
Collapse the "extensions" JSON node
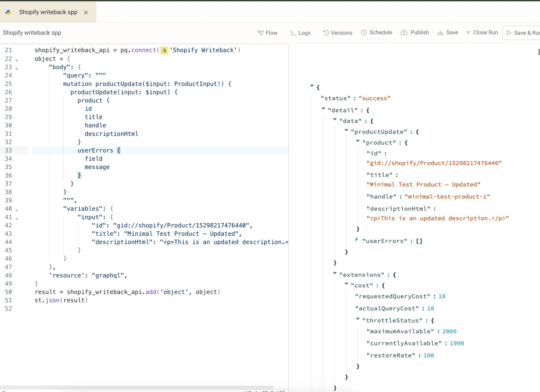pos(335,273)
